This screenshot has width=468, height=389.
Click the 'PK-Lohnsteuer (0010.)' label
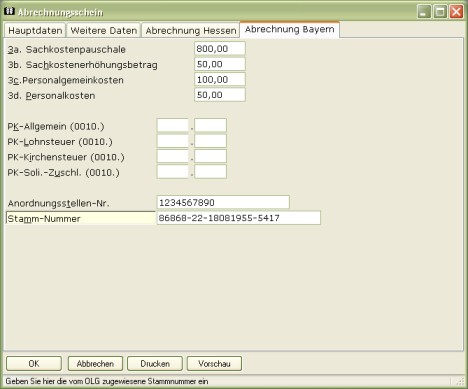60,142
